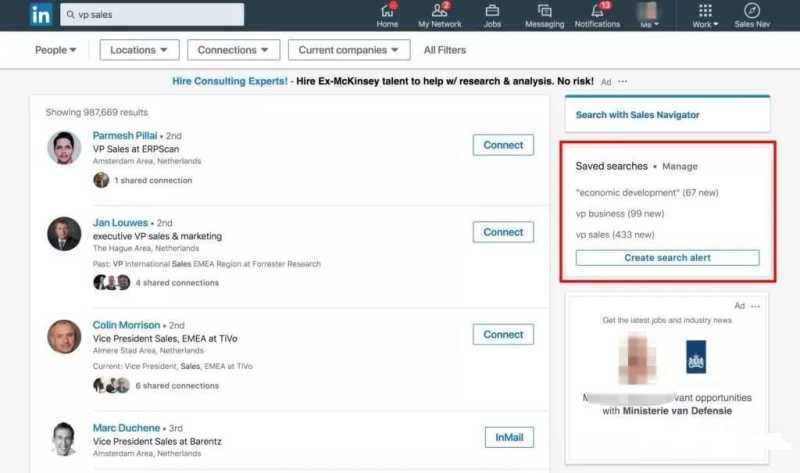Open the Work apps grid menu
The image size is (800, 473).
point(705,15)
